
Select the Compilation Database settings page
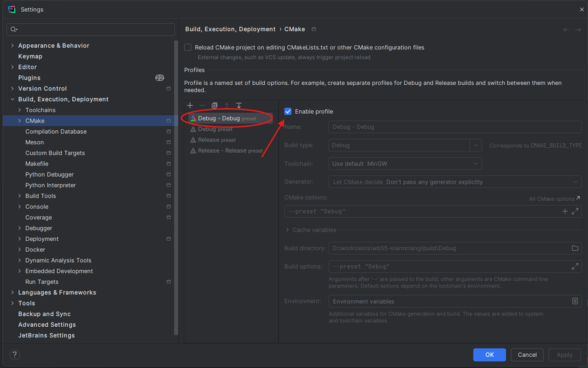click(56, 132)
